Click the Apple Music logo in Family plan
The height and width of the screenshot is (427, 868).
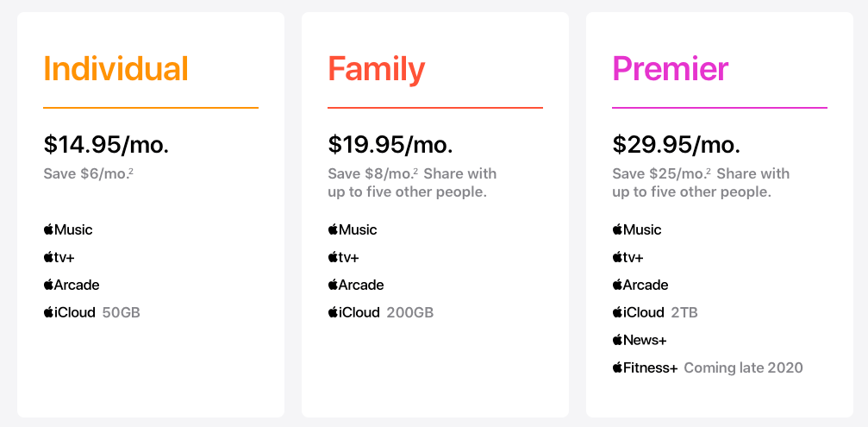point(353,229)
